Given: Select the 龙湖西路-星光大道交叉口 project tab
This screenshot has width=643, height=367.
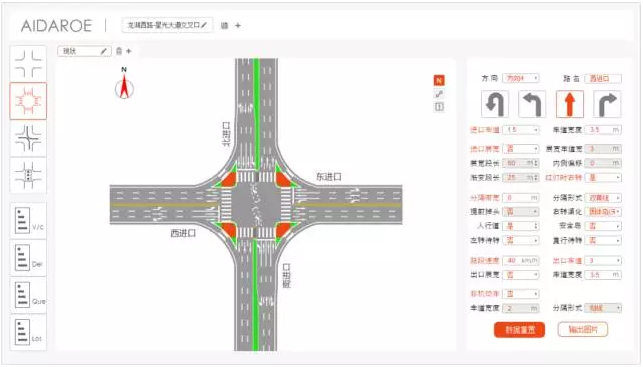Looking at the screenshot, I should coord(167,25).
